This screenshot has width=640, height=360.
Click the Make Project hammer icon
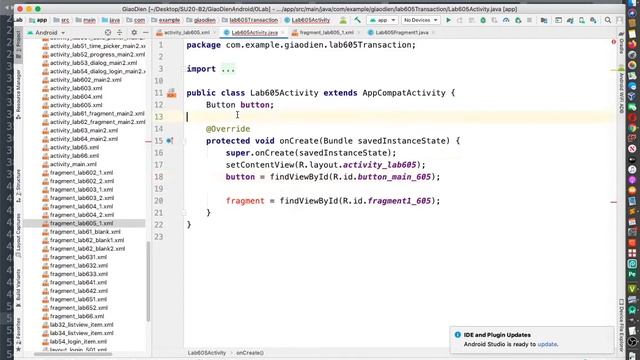pyautogui.click(x=358, y=20)
